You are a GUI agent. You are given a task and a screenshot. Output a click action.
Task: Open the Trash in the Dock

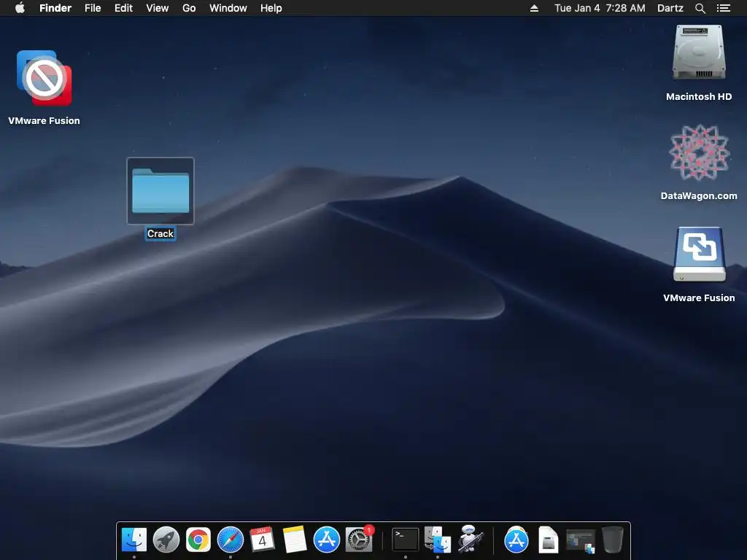pos(613,540)
